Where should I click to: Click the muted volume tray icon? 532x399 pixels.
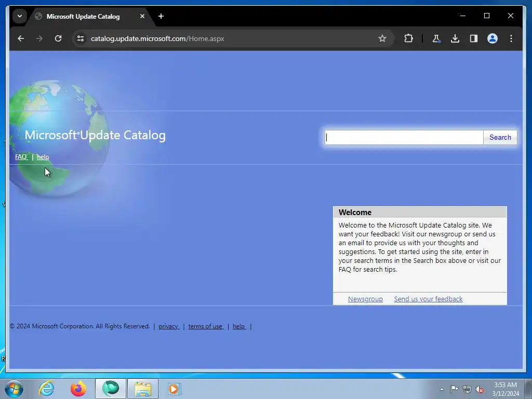point(480,389)
